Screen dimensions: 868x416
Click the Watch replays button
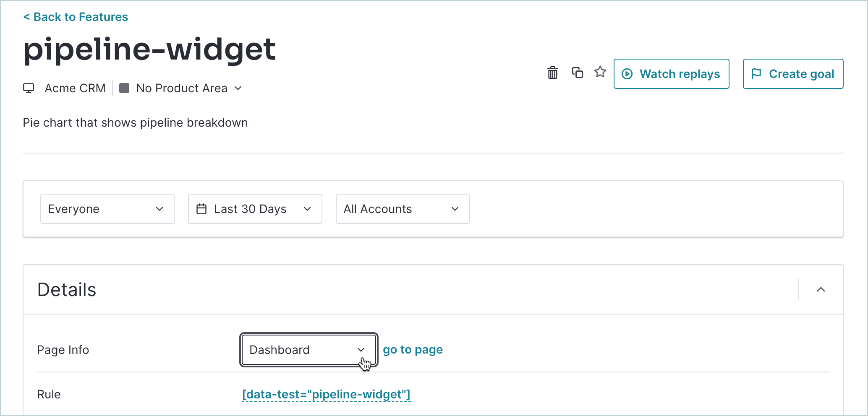click(672, 74)
